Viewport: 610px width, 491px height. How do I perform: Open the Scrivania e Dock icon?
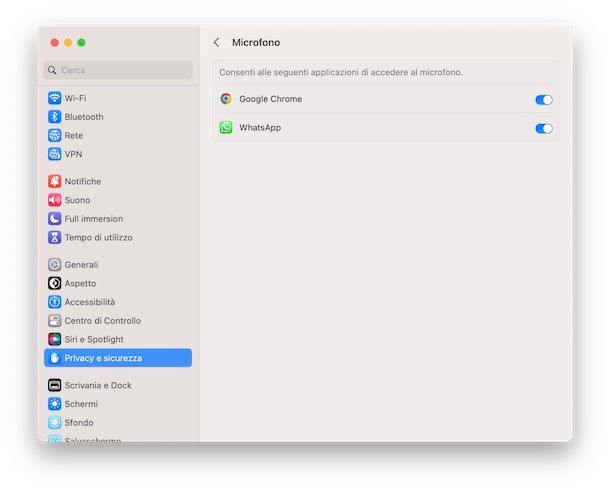coord(54,385)
